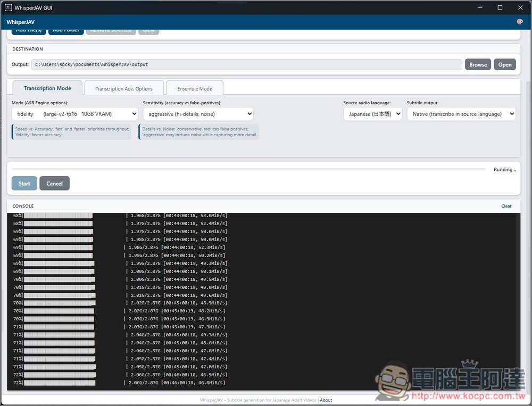
Task: Maximize the WhisperJAV GUI window
Action: [x=500, y=7]
